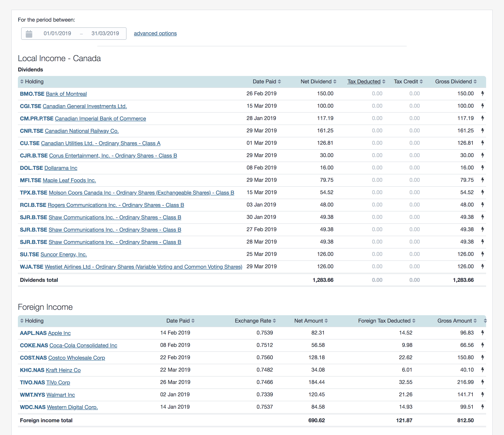The height and width of the screenshot is (435, 504).
Task: Click the lightning icon in Bank of Montreal row
Action: tap(483, 93)
